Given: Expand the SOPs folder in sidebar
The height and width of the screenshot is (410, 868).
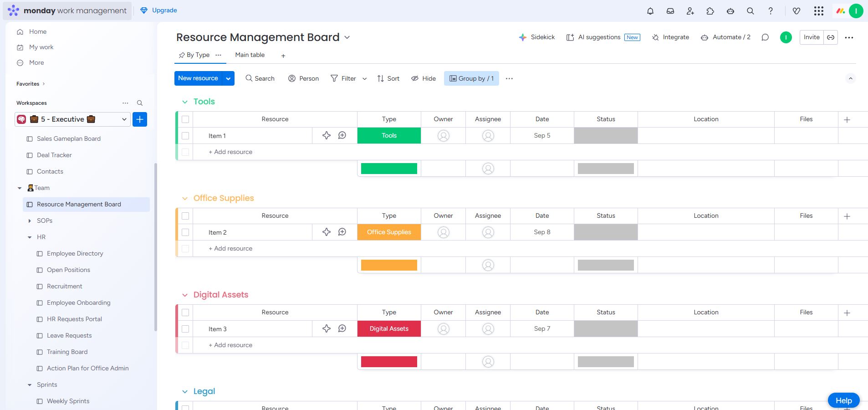Looking at the screenshot, I should 30,221.
